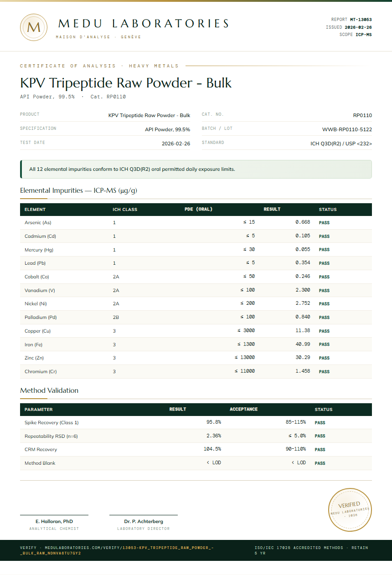Viewport: 392px width, 575px height.
Task: Select Spike Recovery (Class 1) parameter
Action: [52, 423]
